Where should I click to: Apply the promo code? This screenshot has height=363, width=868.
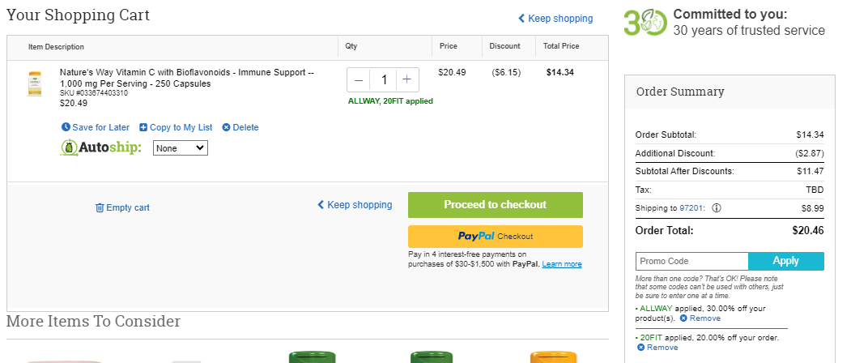(x=786, y=261)
